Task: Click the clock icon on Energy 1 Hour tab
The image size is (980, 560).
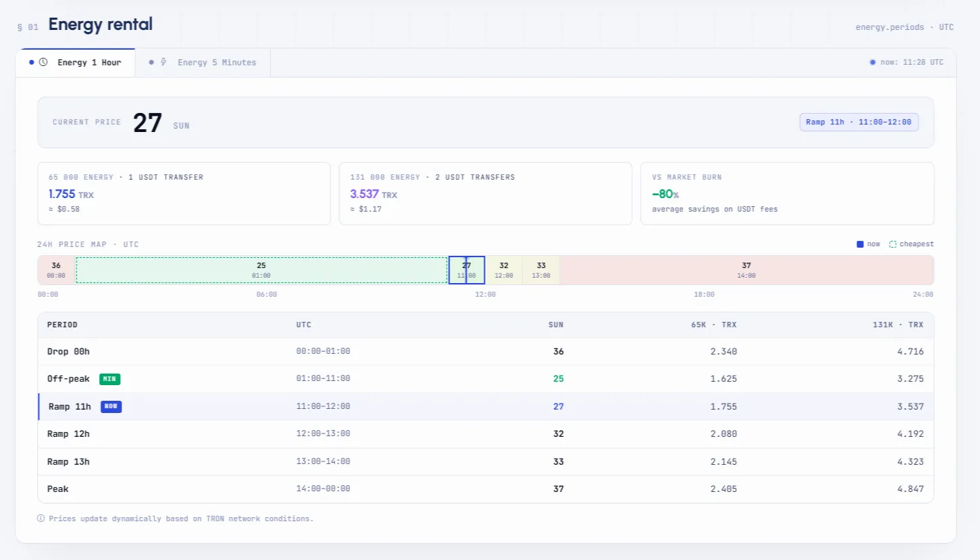Action: 44,63
